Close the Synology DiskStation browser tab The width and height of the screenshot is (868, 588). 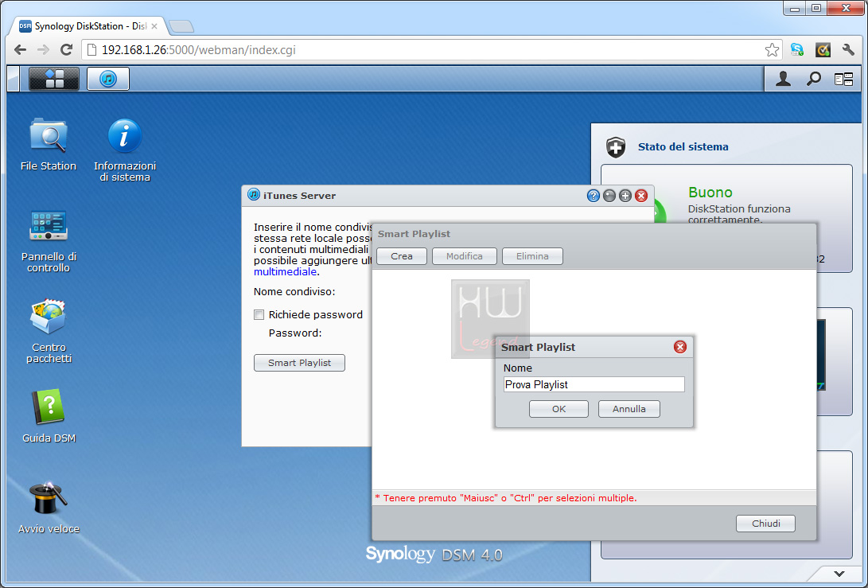[154, 26]
